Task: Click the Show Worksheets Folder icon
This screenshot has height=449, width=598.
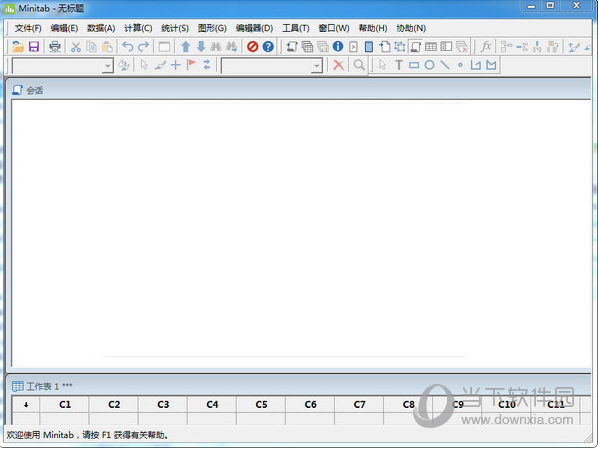Action: (307, 47)
